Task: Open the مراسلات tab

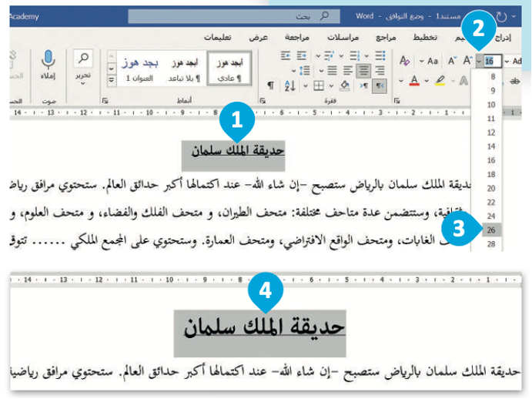Action: point(343,37)
